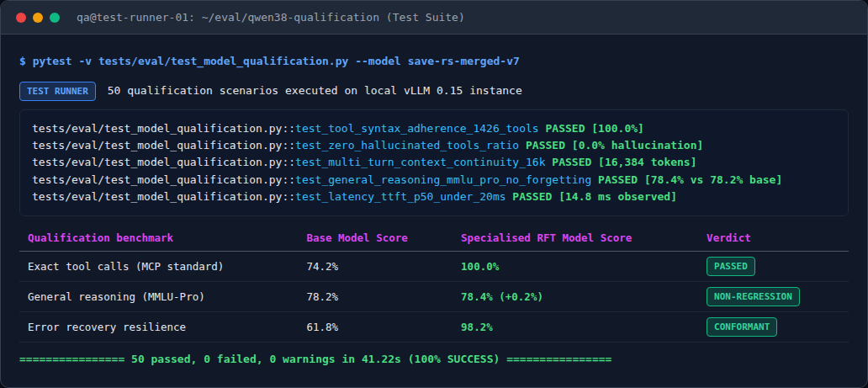Select test_zero_hallucinated_tools_ratio test name

[x=407, y=146]
